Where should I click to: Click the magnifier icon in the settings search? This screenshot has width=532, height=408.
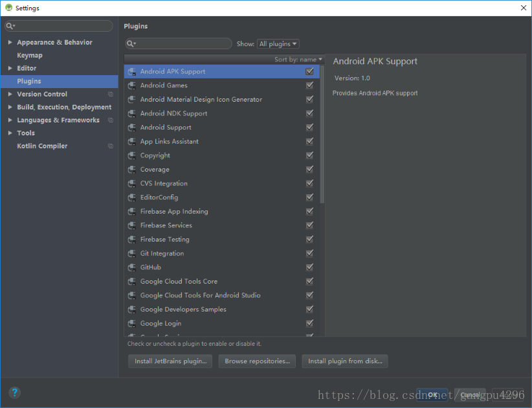click(10, 26)
